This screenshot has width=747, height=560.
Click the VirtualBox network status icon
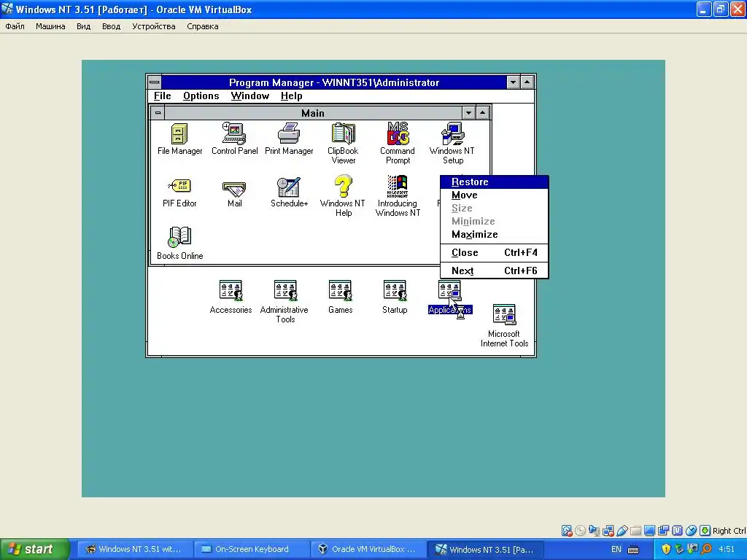(x=608, y=531)
